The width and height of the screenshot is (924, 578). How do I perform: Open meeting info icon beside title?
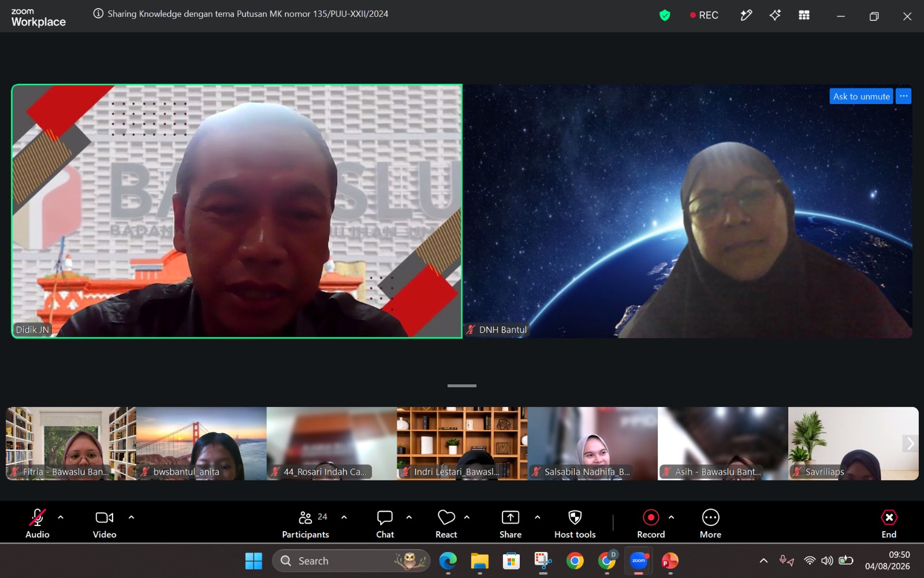click(x=98, y=13)
